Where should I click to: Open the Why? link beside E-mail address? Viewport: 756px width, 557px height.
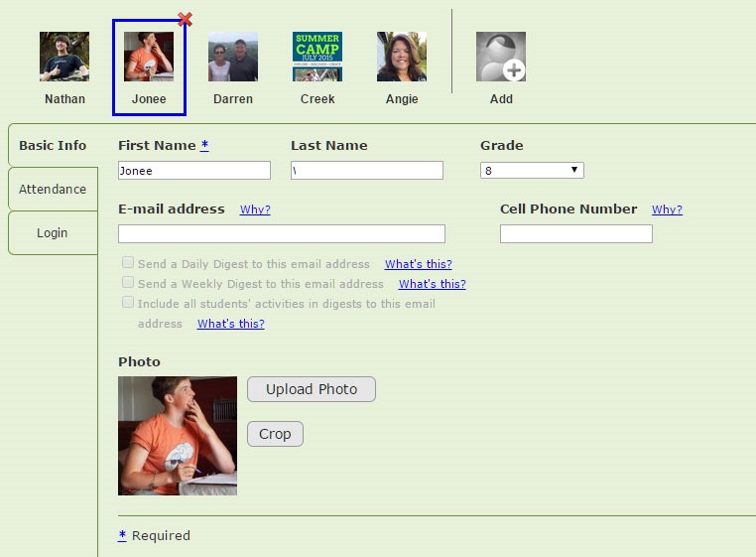point(255,209)
